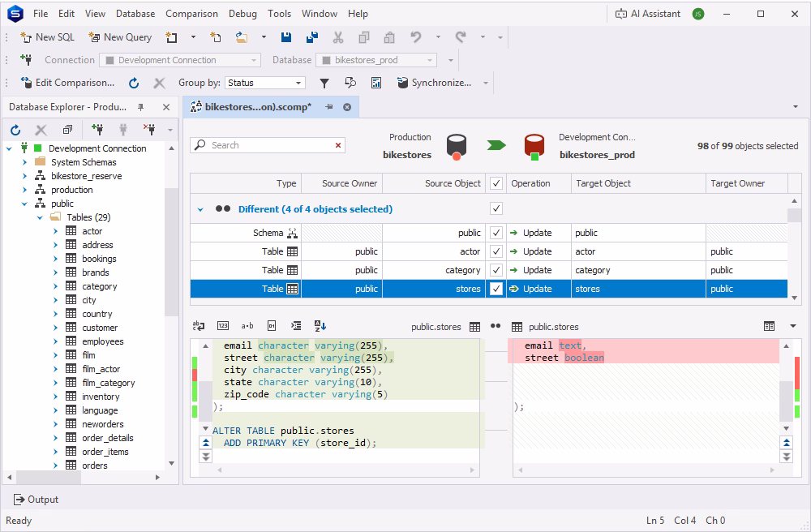Expand the actor table node
The height and width of the screenshot is (532, 811).
55,231
